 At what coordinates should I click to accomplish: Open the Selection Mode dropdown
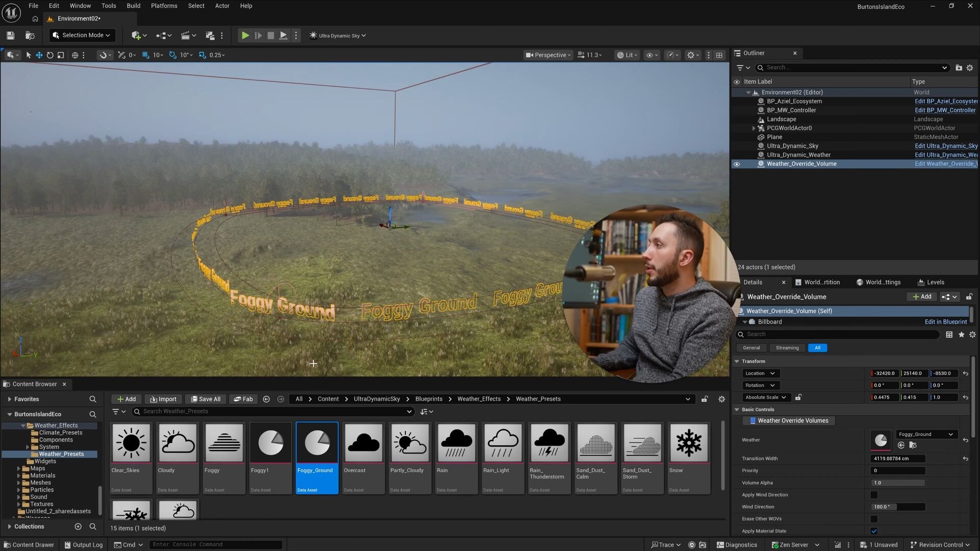pyautogui.click(x=82, y=35)
